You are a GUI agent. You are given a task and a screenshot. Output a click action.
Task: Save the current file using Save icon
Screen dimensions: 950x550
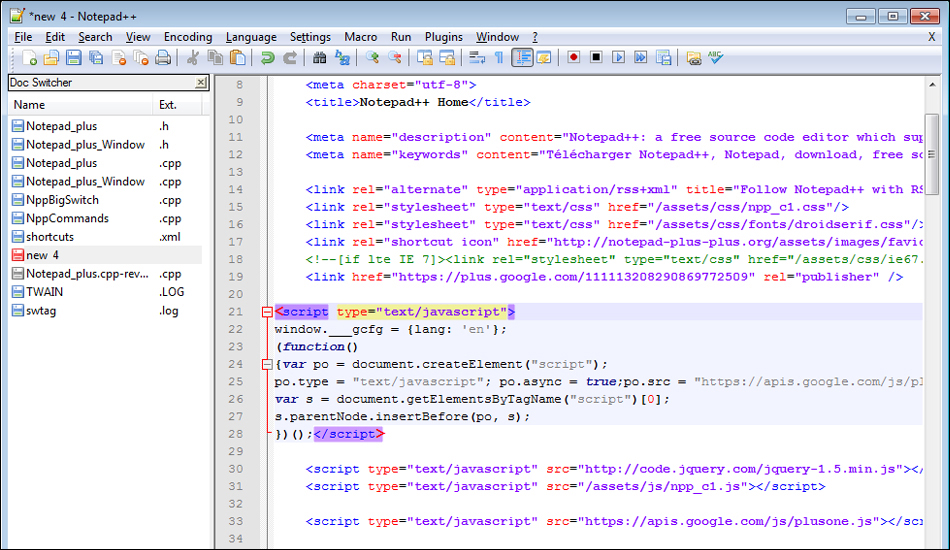[x=73, y=58]
